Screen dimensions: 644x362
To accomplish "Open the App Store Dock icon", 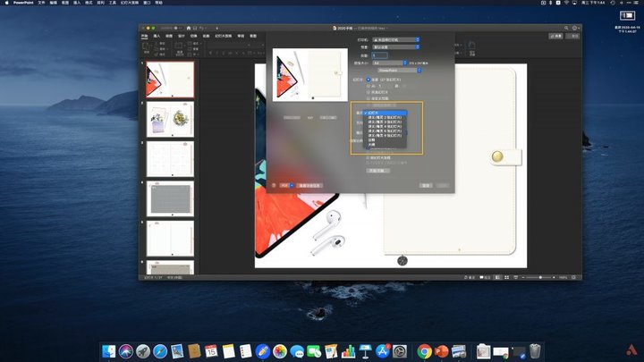I will (x=382, y=351).
